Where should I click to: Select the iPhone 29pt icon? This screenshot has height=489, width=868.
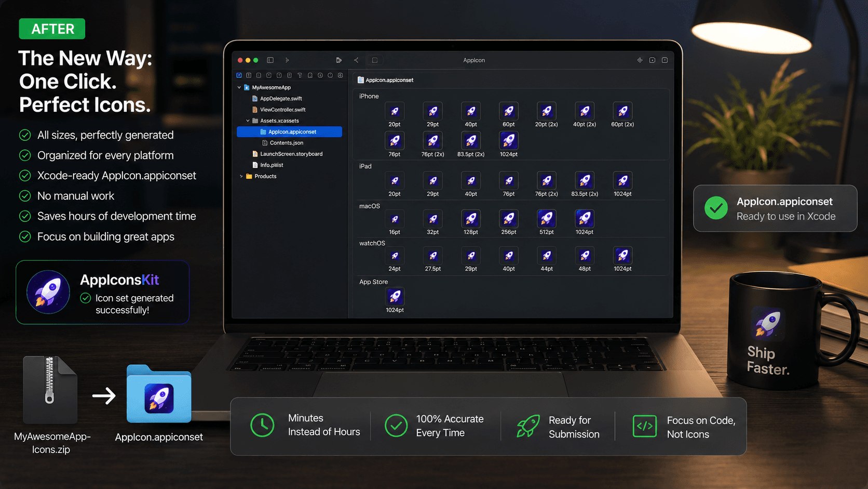432,111
